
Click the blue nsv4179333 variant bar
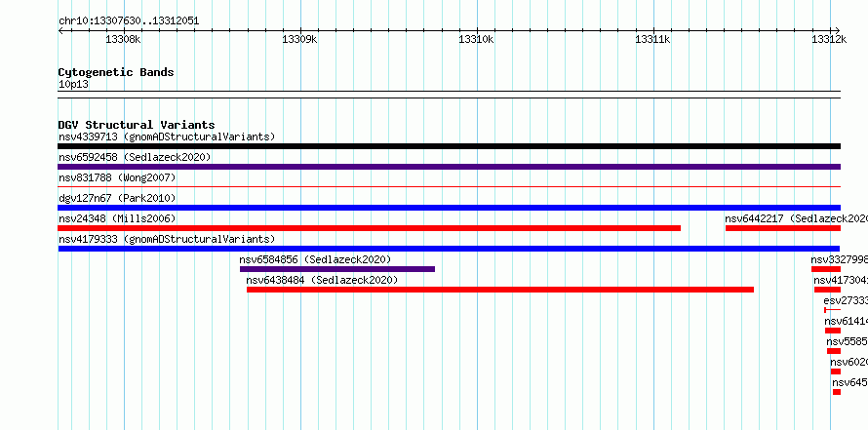coord(449,249)
